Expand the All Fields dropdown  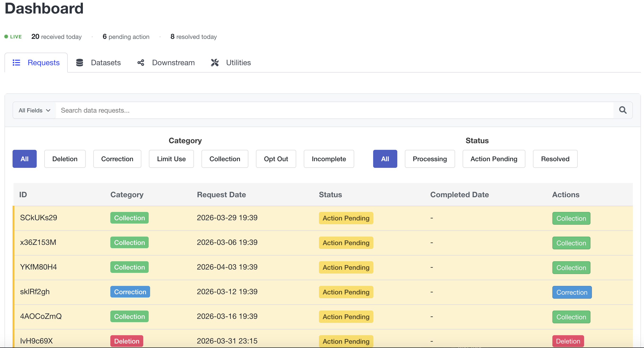[x=35, y=110]
